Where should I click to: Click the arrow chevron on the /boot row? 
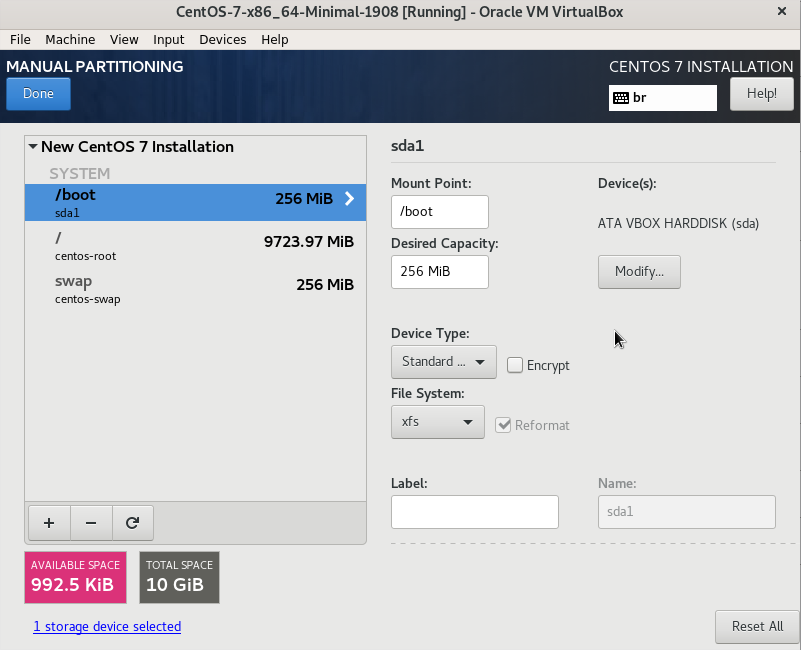click(349, 199)
